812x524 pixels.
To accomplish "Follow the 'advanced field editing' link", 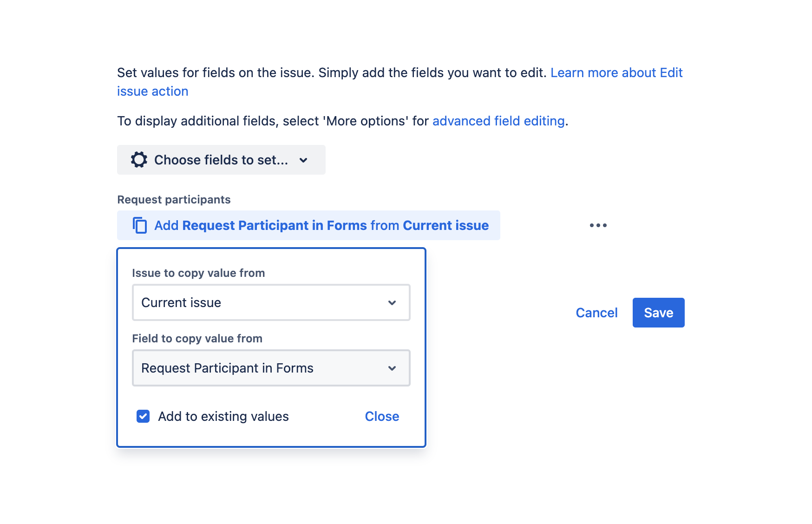I will tap(498, 121).
